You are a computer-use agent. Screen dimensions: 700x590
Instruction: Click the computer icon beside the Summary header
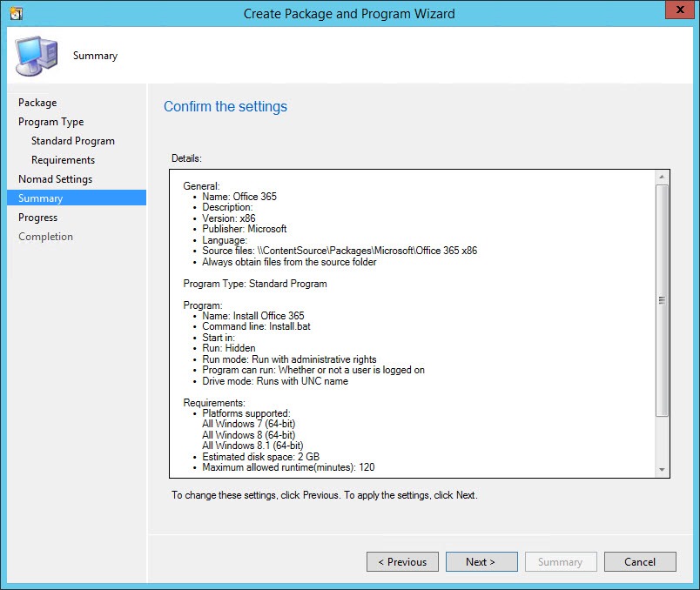[37, 56]
